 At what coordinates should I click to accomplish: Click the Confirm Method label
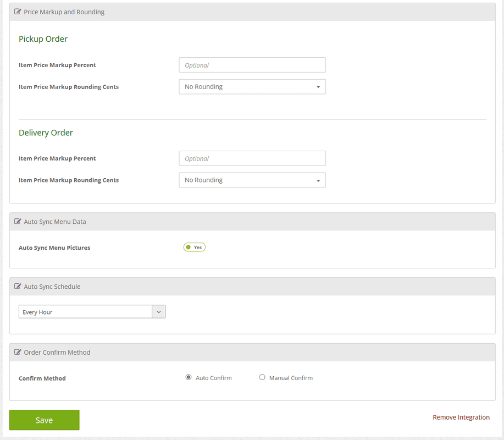(42, 378)
